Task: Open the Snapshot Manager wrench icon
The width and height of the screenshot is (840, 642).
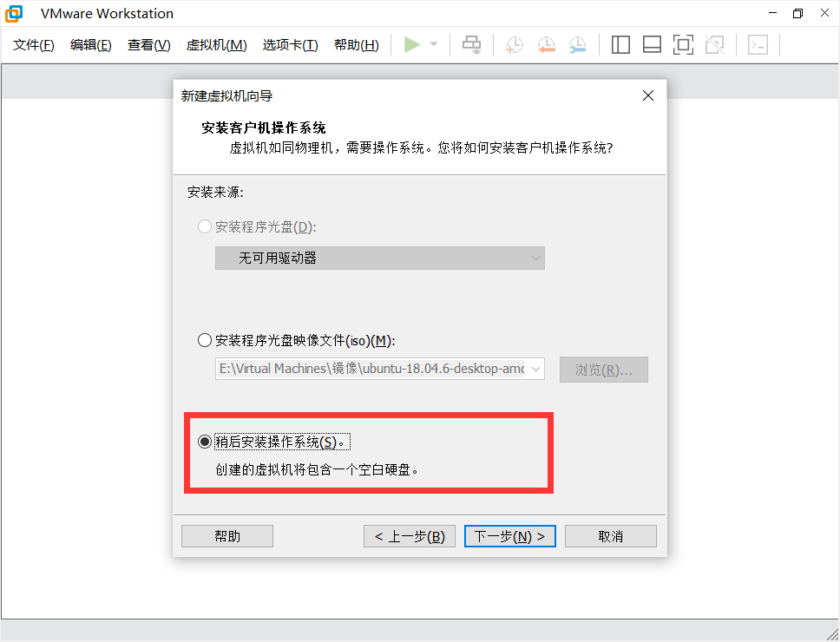Action: coord(578,45)
